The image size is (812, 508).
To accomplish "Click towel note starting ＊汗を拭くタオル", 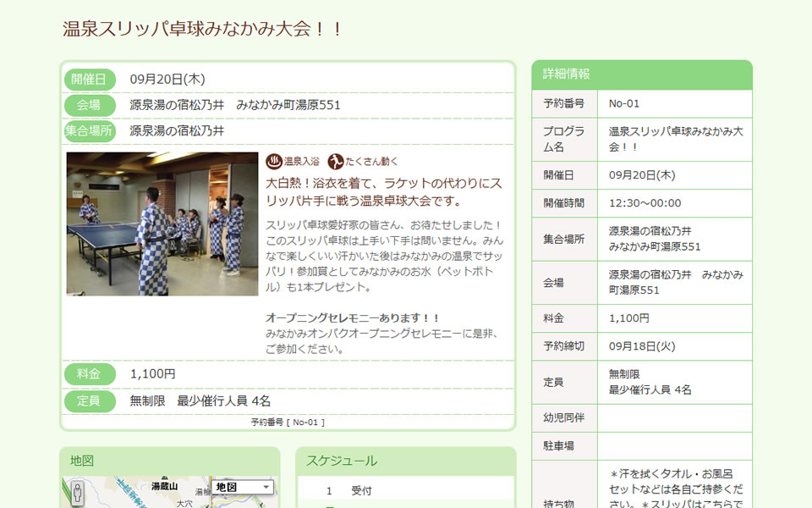I will click(676, 489).
